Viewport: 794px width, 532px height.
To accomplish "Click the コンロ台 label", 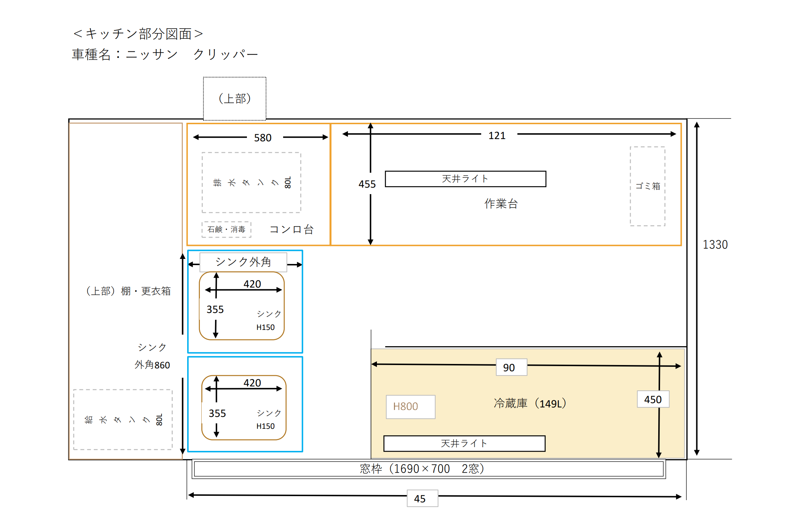I will coord(291,229).
